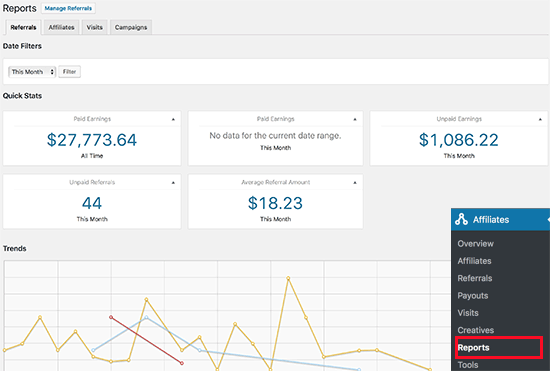Open Creatives in the sidebar menu
This screenshot has height=371, width=550.
click(475, 330)
